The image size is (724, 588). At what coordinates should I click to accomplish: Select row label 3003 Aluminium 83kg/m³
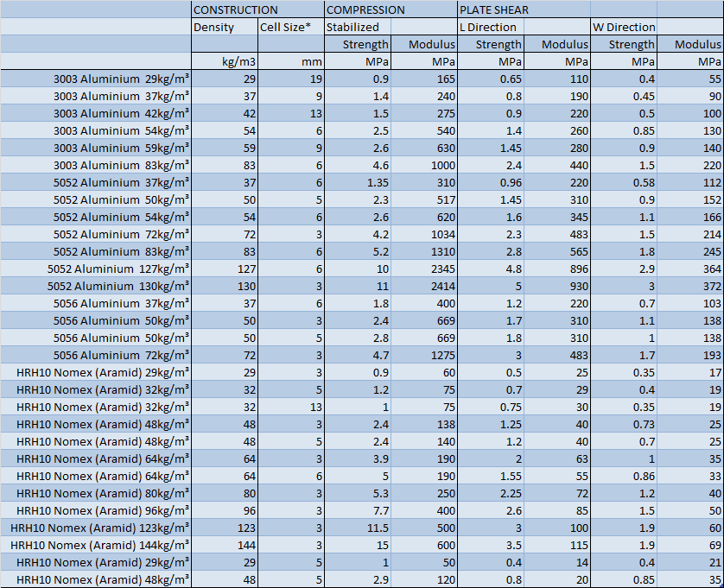coord(96,165)
